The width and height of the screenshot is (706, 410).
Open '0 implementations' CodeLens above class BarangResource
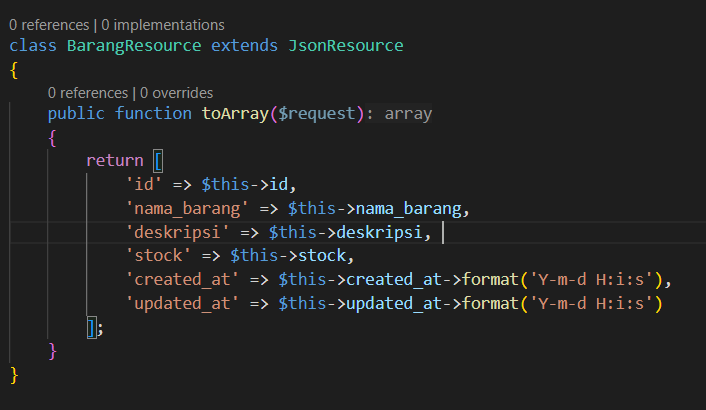pyautogui.click(x=163, y=24)
